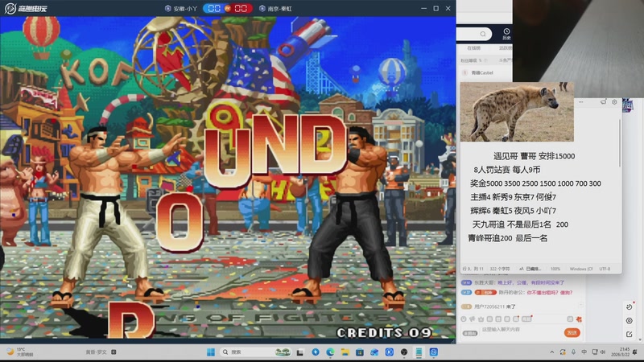Click the search magnifier in the streaming panel
This screenshot has width=644, height=362.
(483, 34)
